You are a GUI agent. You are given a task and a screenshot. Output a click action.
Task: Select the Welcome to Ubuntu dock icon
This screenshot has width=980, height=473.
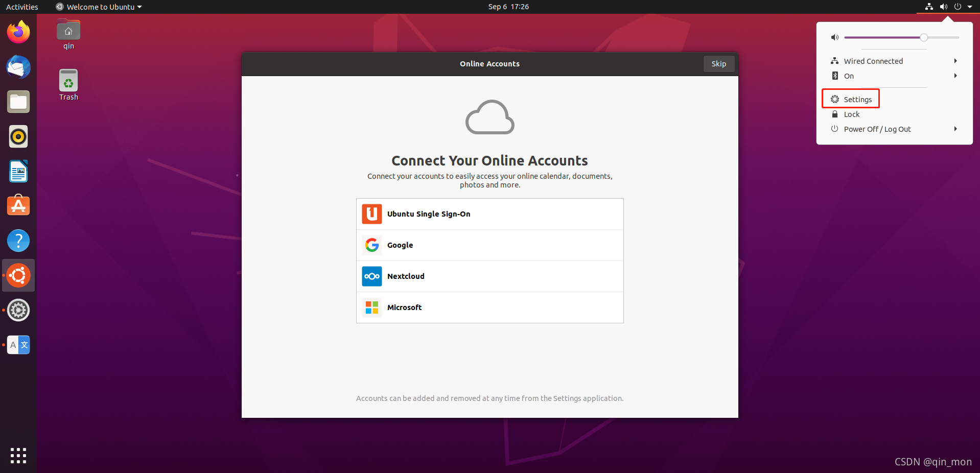[x=18, y=275]
